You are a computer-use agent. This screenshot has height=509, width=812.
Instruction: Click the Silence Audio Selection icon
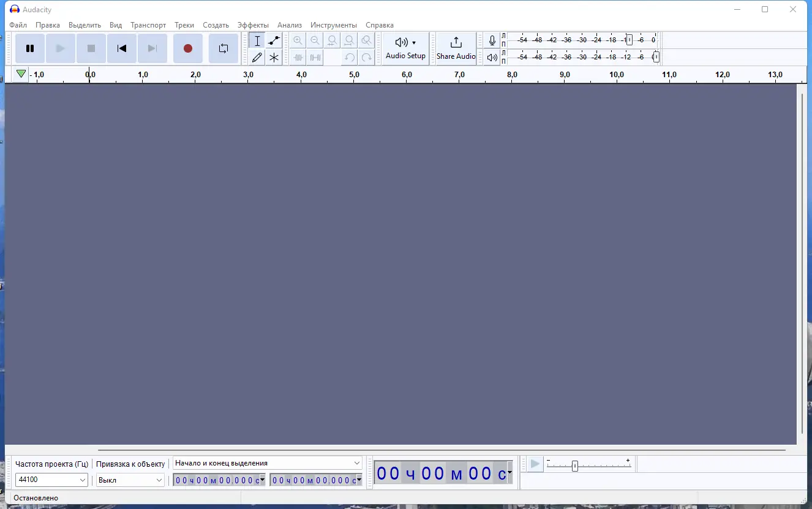(x=315, y=57)
